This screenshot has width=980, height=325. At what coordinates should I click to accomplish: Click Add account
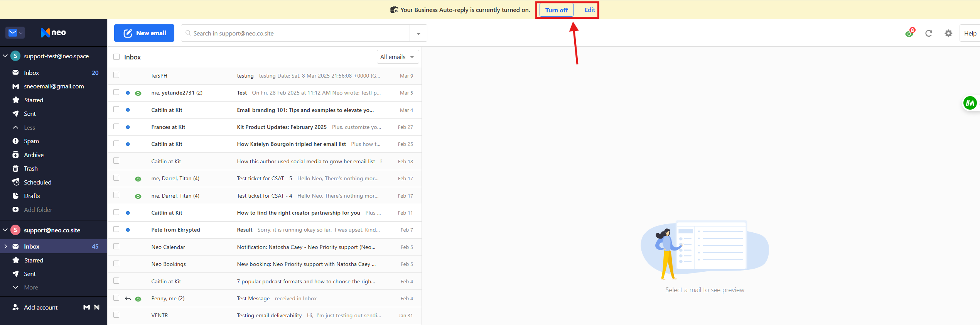point(40,307)
